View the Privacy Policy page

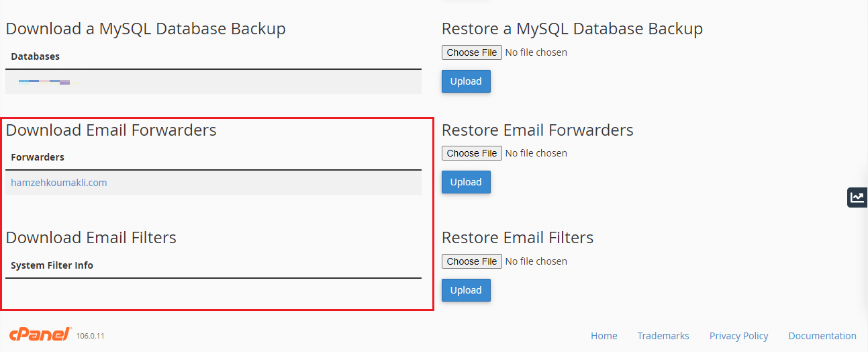(x=738, y=336)
